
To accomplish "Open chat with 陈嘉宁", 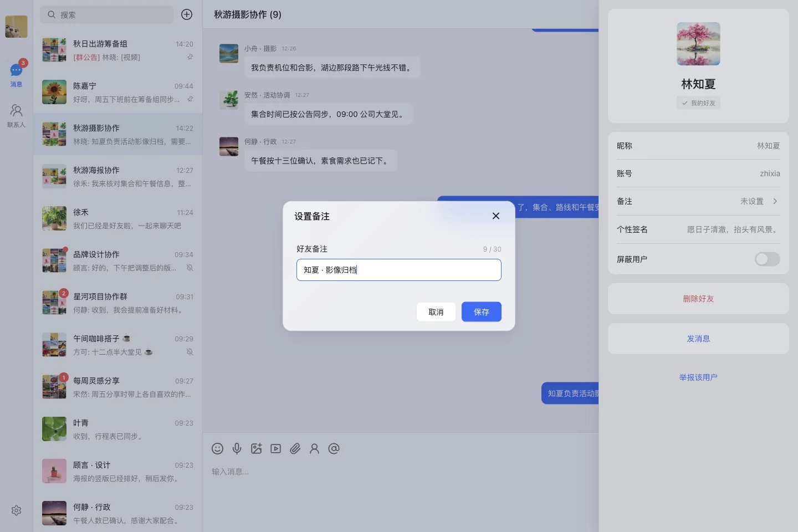I will click(x=117, y=92).
